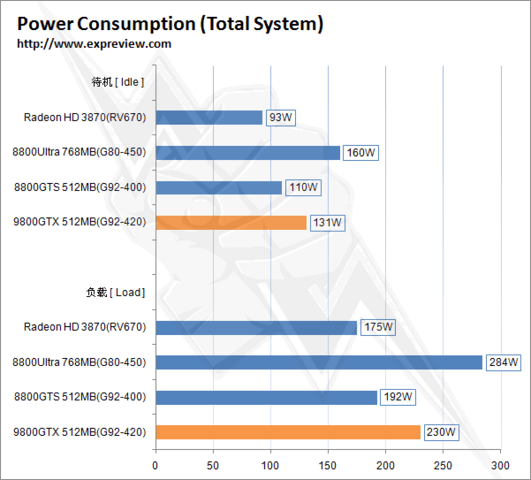Click the Idle 9800GTX 512MB(G92-420) label
This screenshot has height=480, width=531.
(x=80, y=222)
